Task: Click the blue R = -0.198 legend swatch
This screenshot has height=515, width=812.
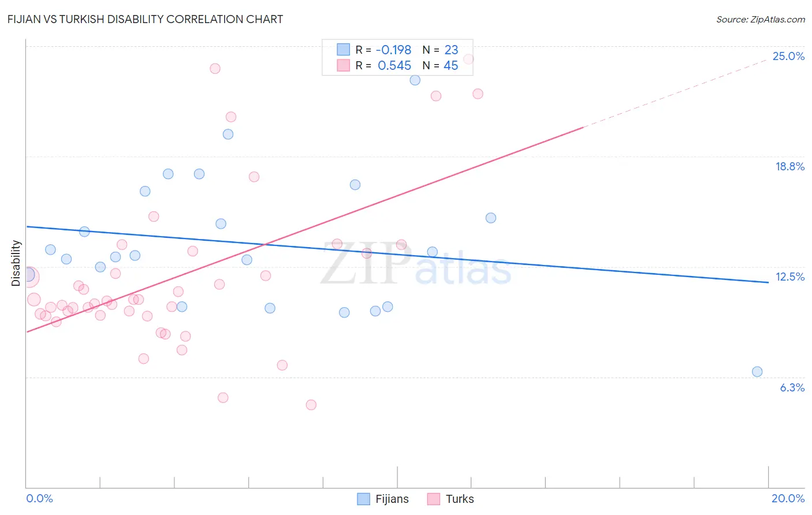Action: [x=344, y=50]
